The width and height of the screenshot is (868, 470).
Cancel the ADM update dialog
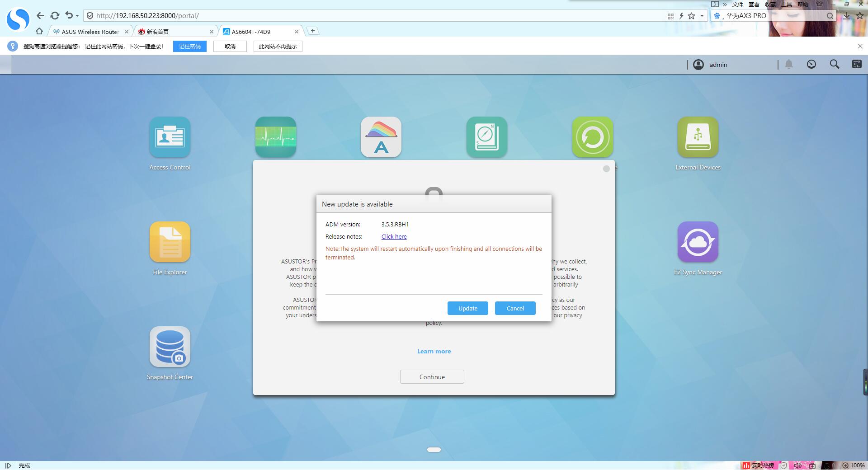point(515,308)
